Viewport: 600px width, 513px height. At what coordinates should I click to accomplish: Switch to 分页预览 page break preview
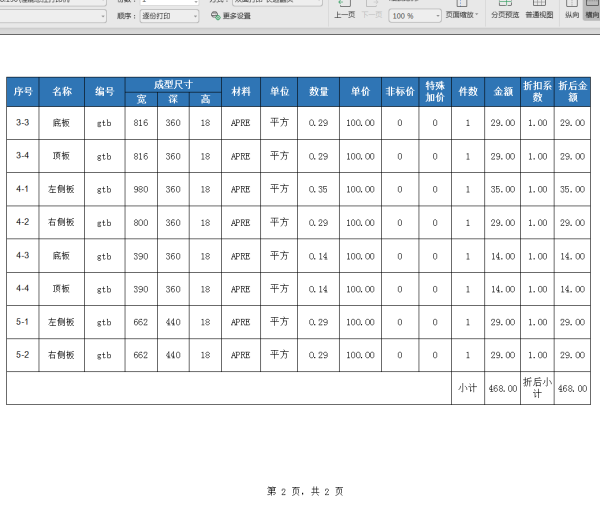coord(505,9)
